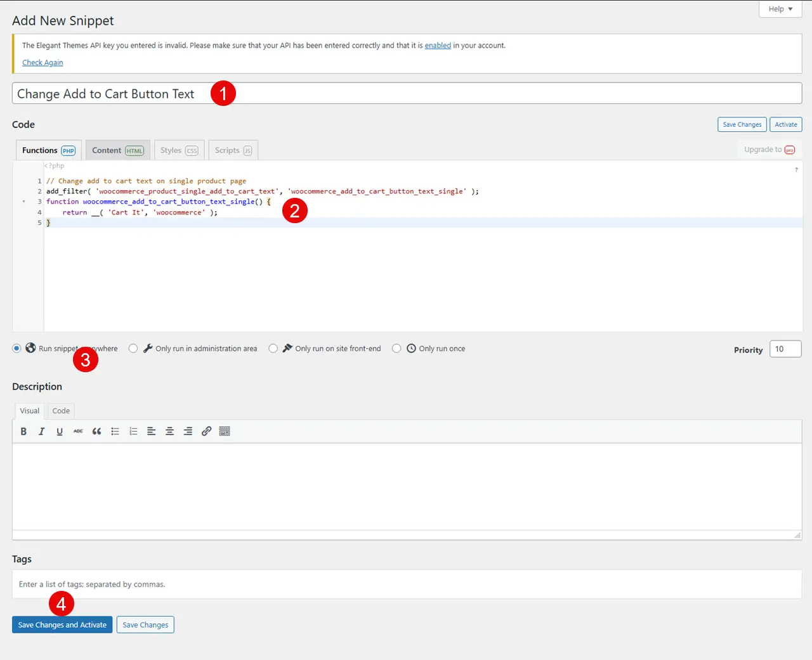Click the globe icon for run everywhere
The image size is (812, 660).
(30, 348)
